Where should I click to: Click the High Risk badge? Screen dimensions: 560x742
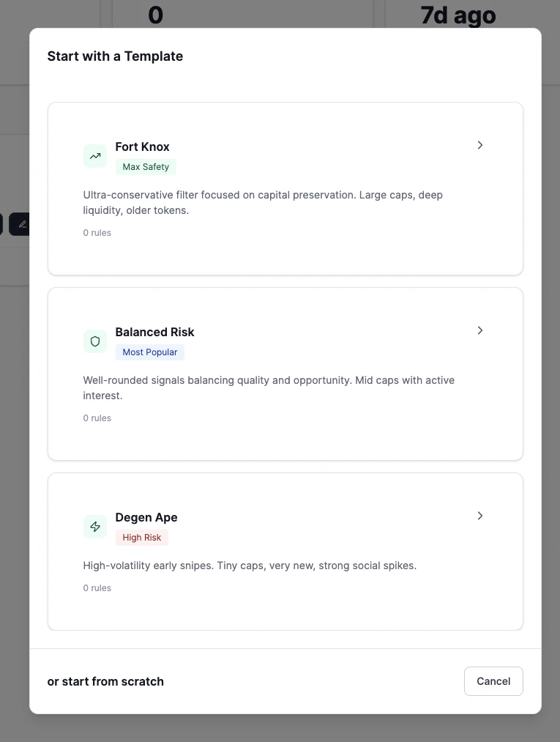pyautogui.click(x=141, y=538)
